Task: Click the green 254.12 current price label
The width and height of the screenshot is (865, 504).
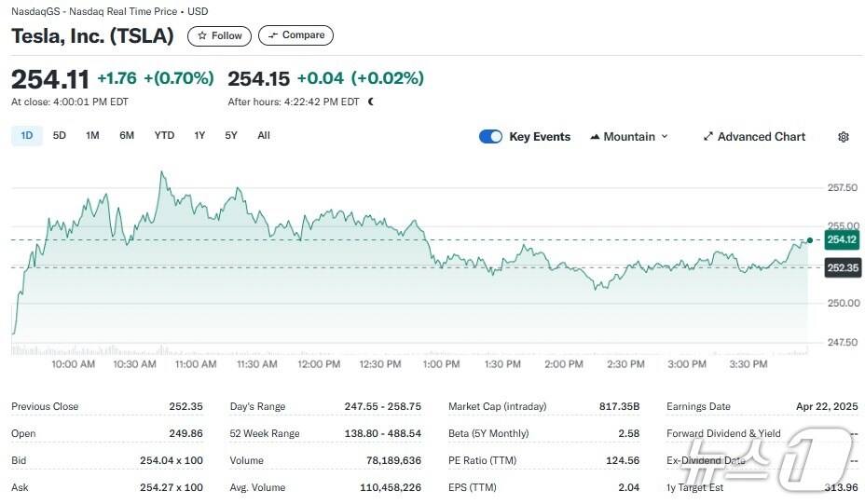Action: click(x=842, y=240)
